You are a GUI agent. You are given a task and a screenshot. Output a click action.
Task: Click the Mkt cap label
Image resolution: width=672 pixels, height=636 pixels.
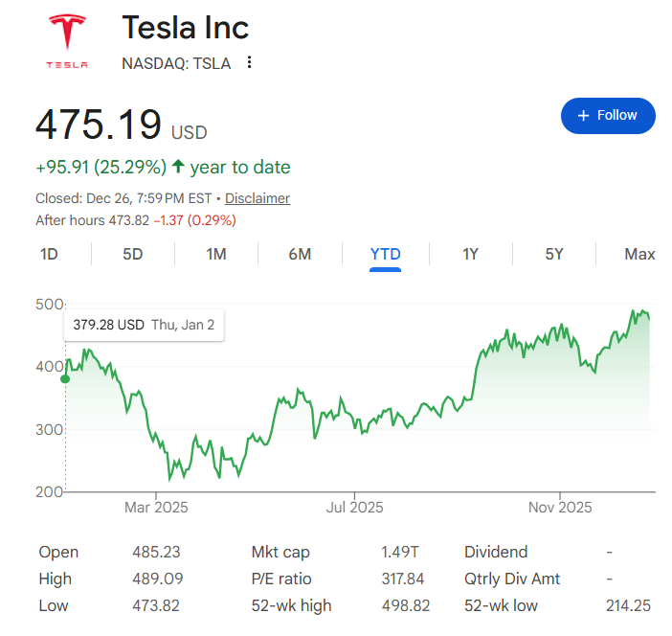click(x=280, y=552)
